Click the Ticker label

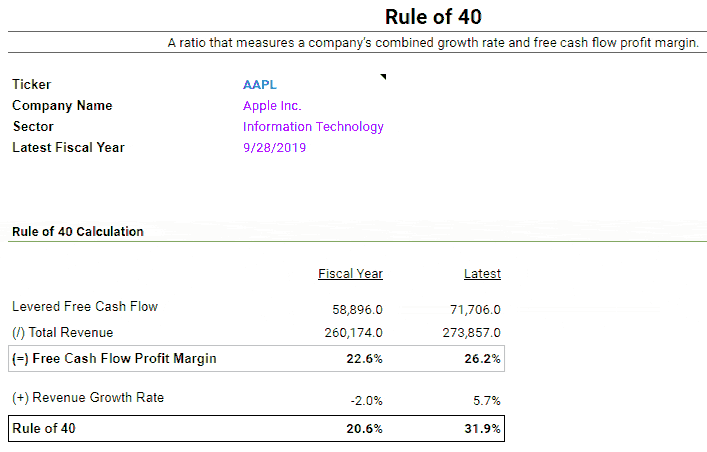(x=32, y=84)
